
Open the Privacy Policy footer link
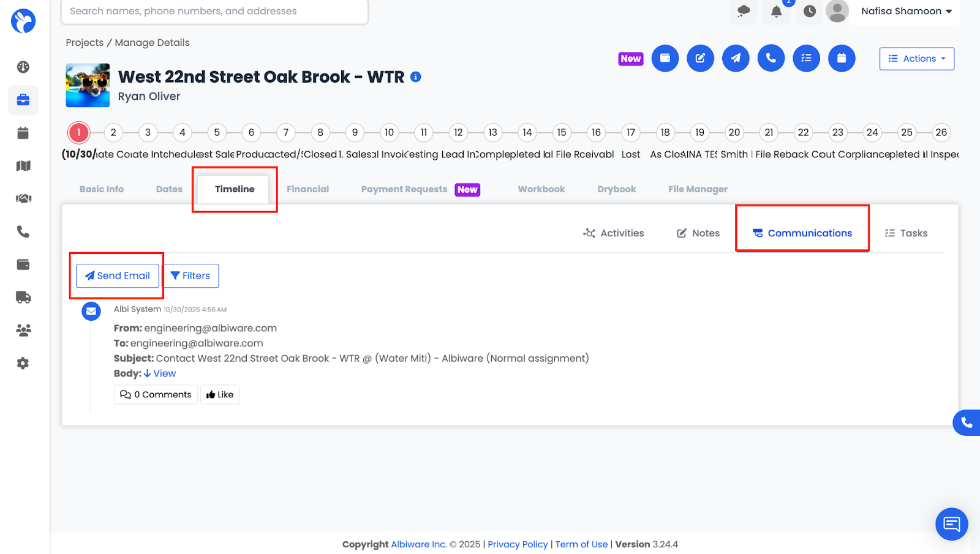click(x=518, y=544)
